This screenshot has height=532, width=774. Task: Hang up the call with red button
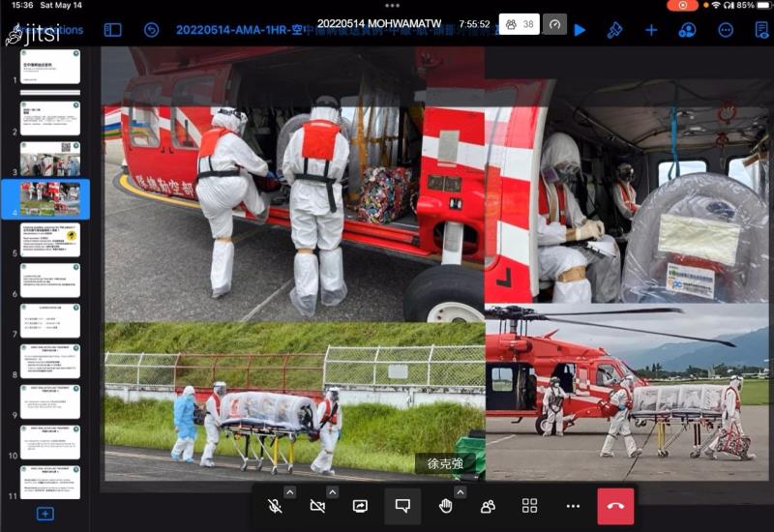pos(615,506)
